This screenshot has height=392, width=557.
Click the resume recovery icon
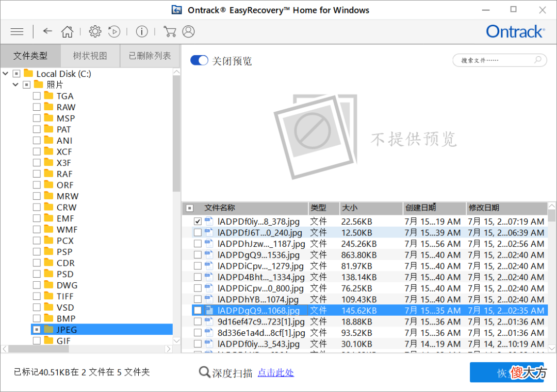tap(114, 31)
